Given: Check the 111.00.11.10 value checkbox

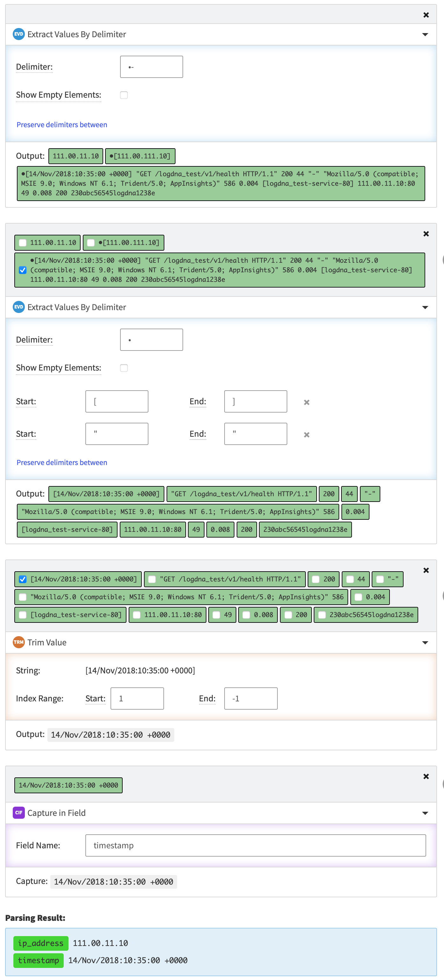Looking at the screenshot, I should tap(23, 243).
